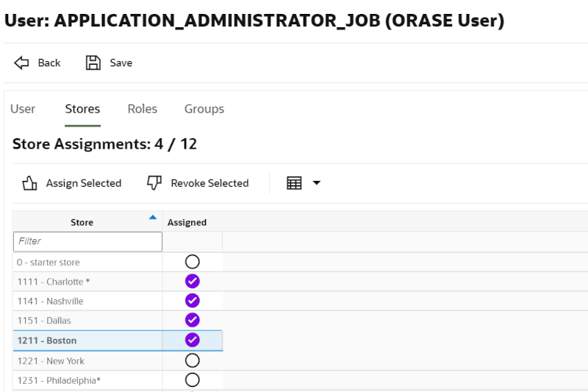Click the thumbs-down Revoke Selected icon
The height and width of the screenshot is (392, 588).
154,183
